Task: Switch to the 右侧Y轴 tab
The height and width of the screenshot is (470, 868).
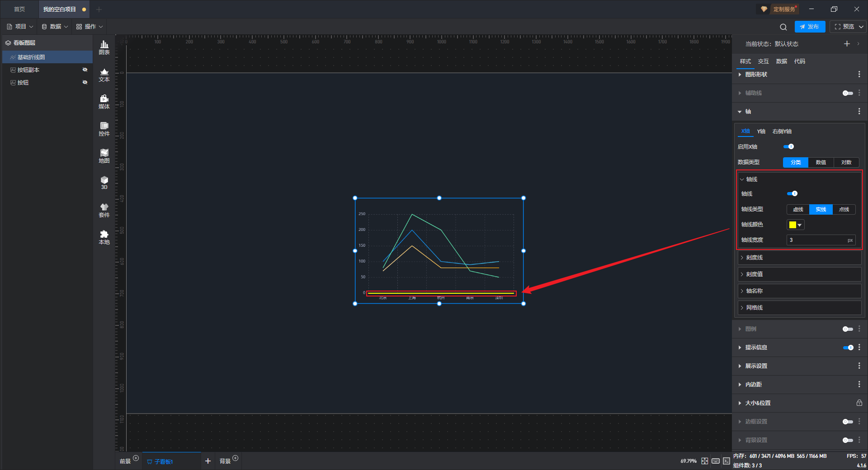Action: (782, 131)
